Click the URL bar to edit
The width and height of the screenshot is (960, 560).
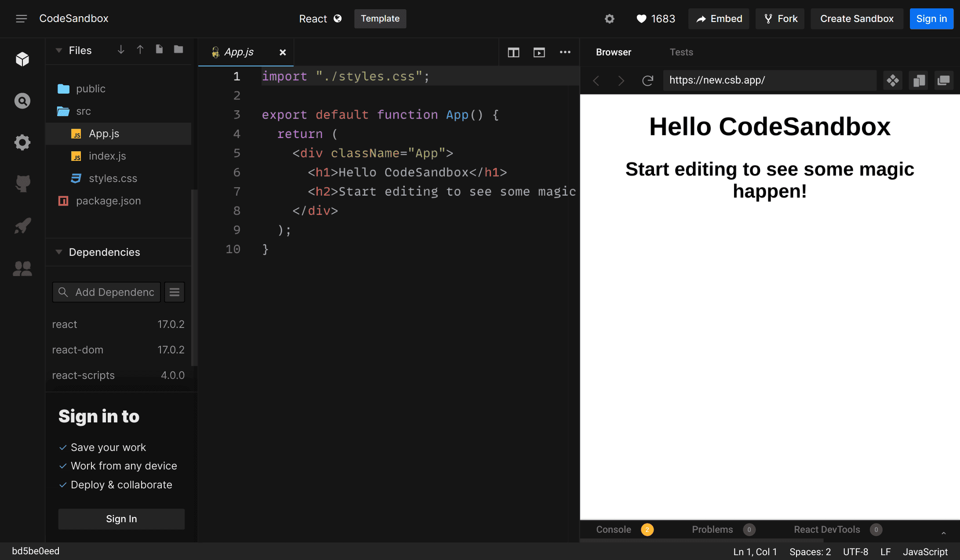pyautogui.click(x=770, y=80)
